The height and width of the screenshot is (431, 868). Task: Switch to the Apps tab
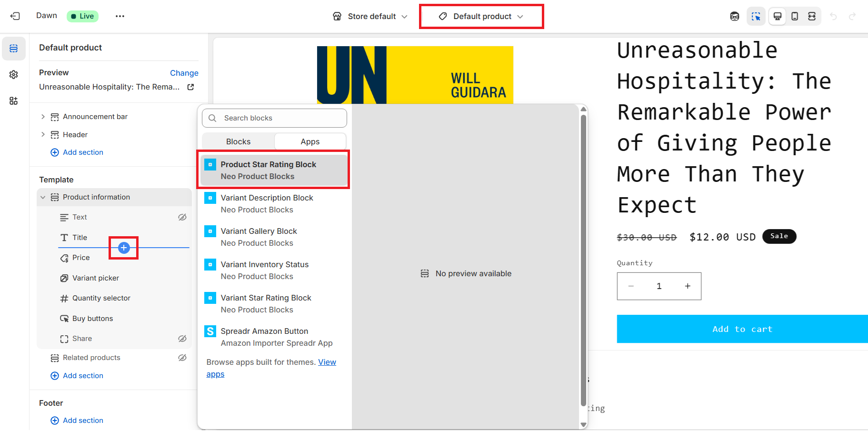coord(310,141)
